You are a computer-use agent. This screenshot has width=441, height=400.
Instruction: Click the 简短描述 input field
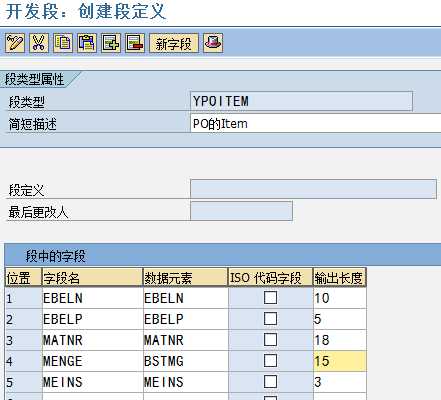click(316, 123)
